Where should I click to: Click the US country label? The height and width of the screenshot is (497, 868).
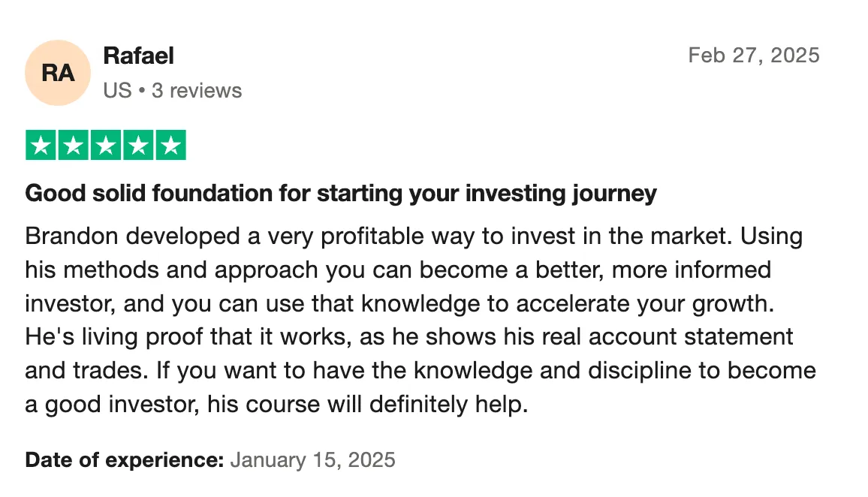point(117,91)
